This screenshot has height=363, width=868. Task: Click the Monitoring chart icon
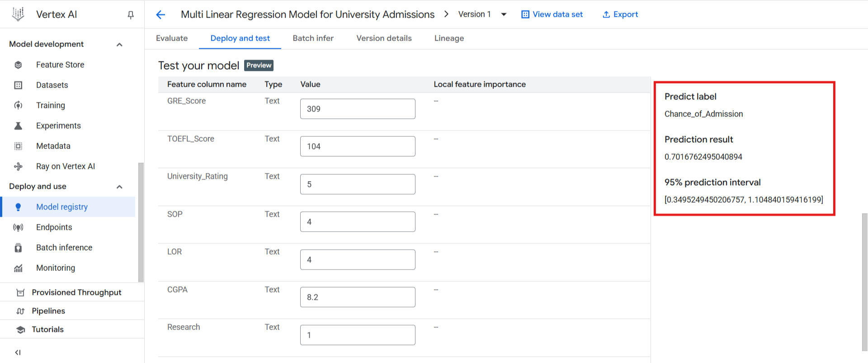[x=18, y=268]
